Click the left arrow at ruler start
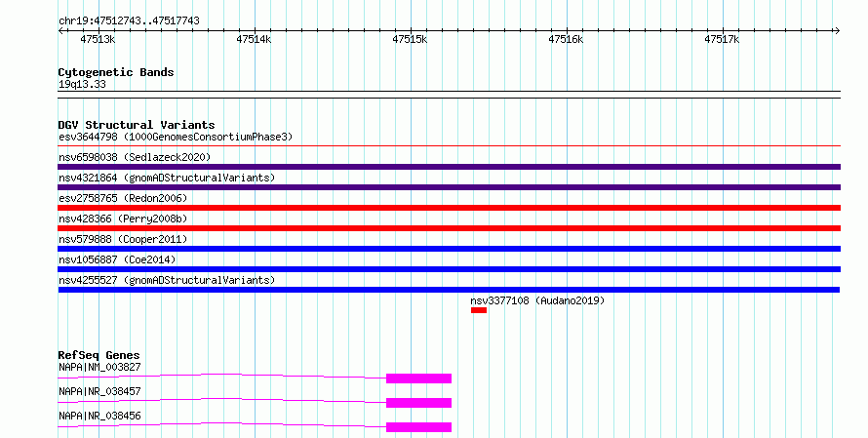The image size is (868, 438). 60,31
